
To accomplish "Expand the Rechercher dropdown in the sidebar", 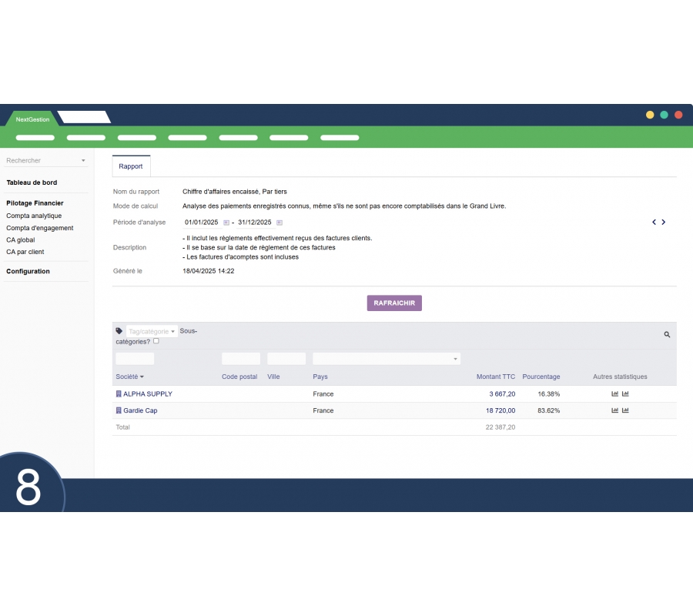I will click(x=83, y=161).
